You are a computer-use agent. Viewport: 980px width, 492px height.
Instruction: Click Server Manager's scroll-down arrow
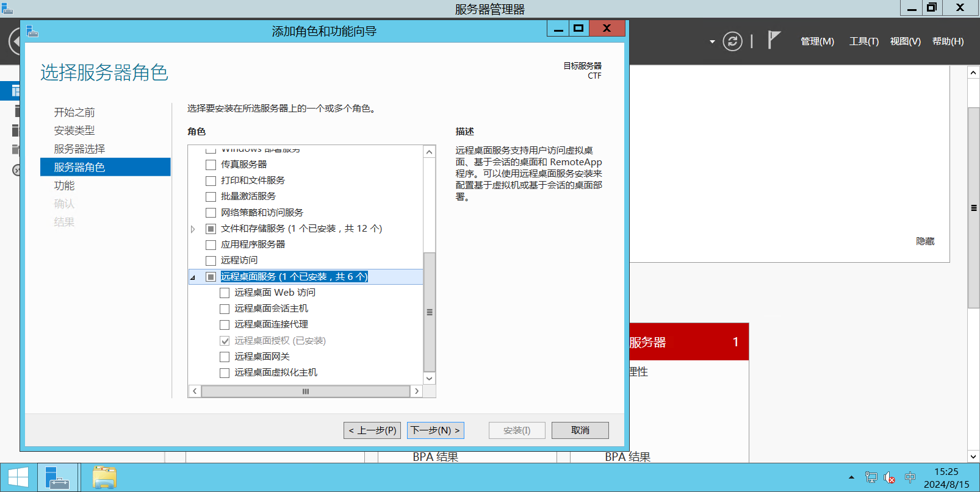[973, 456]
